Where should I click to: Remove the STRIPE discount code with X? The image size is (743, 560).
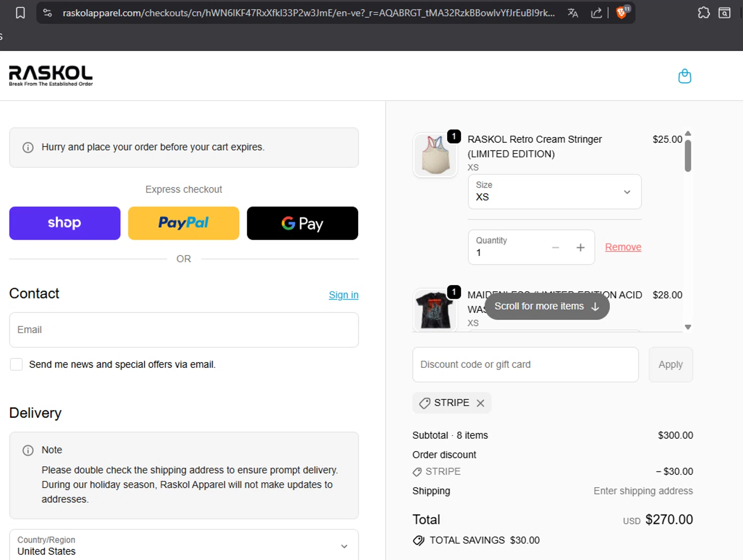click(x=480, y=403)
